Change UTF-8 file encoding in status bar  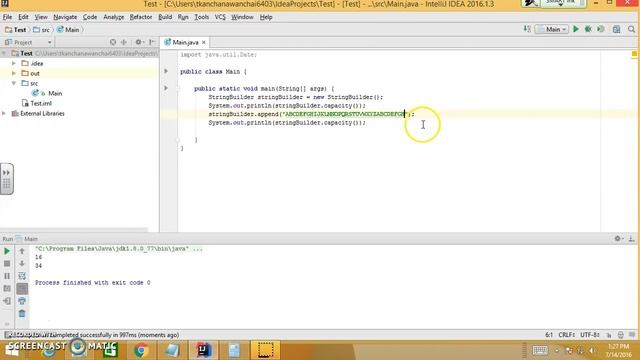[x=590, y=335]
